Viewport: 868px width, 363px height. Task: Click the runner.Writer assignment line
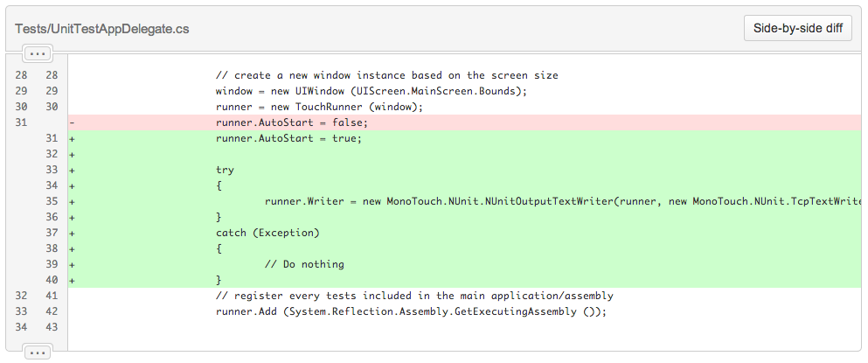coord(465,201)
